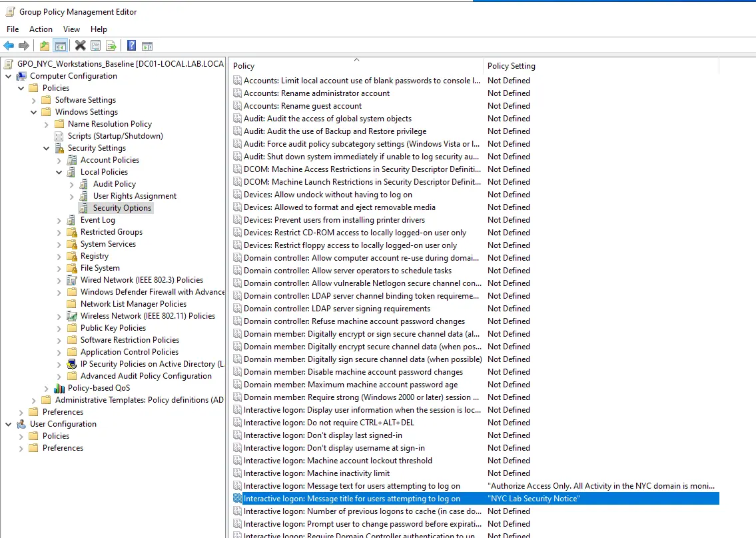Select Audit: Audit the access of global system objects
756x538 pixels.
point(327,119)
